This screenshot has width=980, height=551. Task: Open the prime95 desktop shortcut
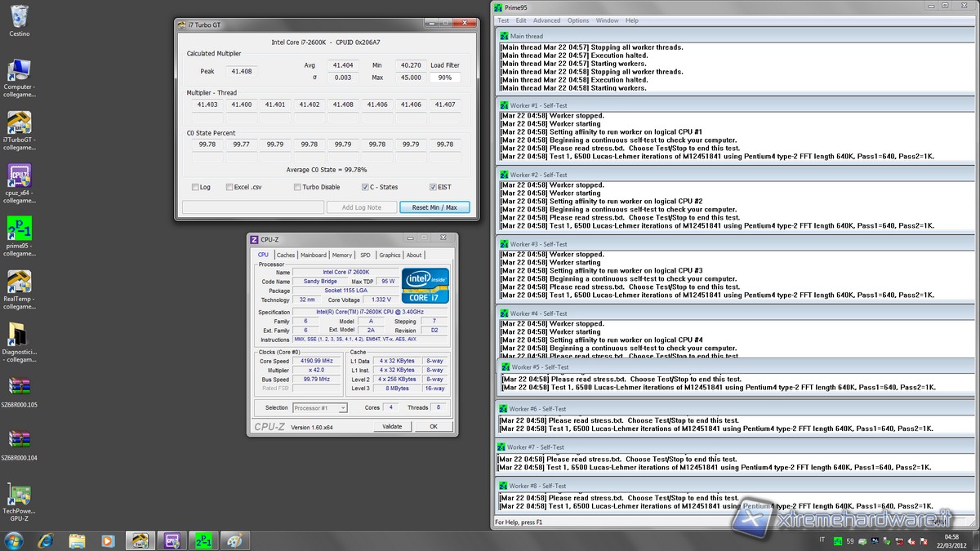point(19,229)
